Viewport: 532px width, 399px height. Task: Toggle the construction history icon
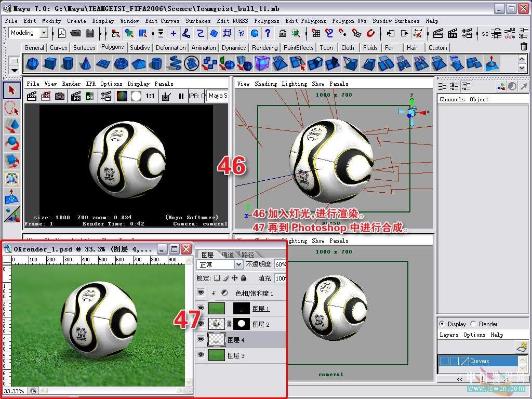pyautogui.click(x=418, y=33)
